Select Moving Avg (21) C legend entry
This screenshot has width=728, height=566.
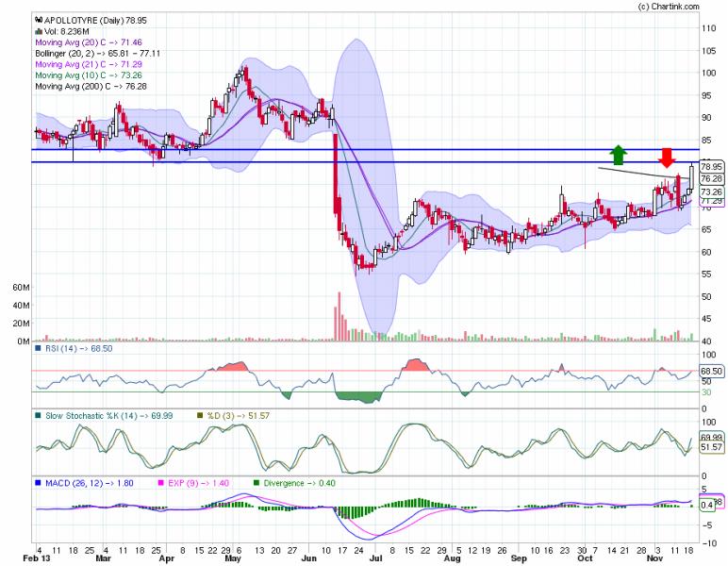click(x=89, y=64)
